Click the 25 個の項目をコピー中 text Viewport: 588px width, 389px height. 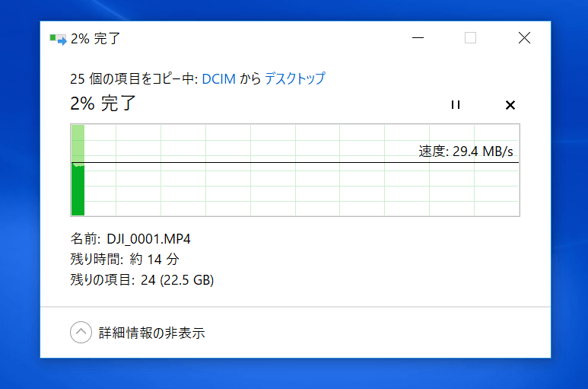click(132, 78)
